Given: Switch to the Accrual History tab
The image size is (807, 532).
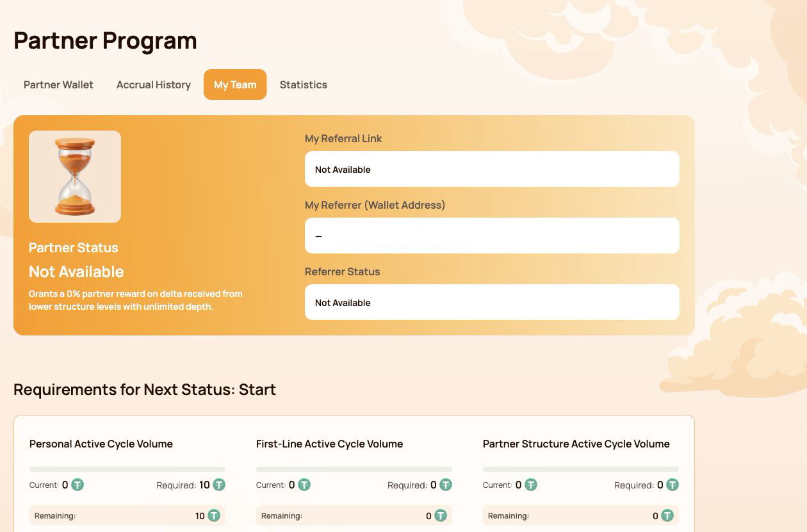Looking at the screenshot, I should pyautogui.click(x=154, y=85).
